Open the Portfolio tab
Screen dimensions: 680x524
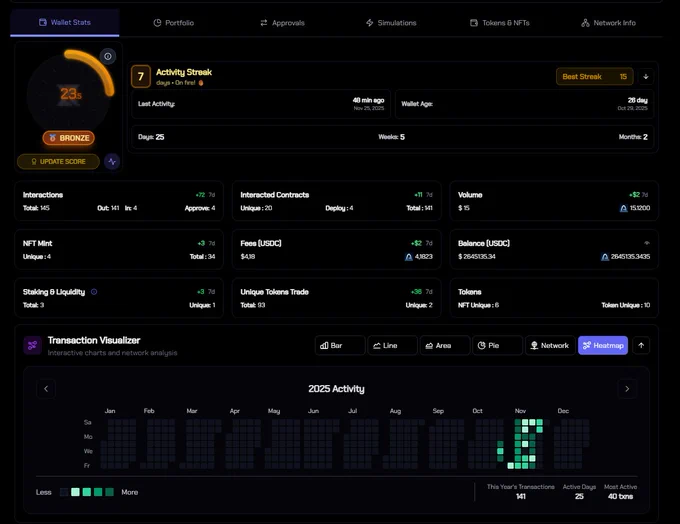click(x=173, y=23)
